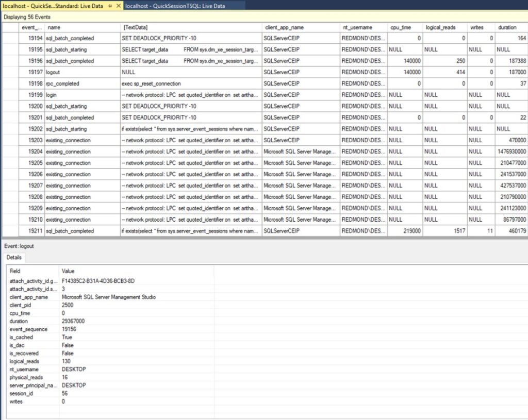Select existing_connection row 19210

(x=265, y=220)
